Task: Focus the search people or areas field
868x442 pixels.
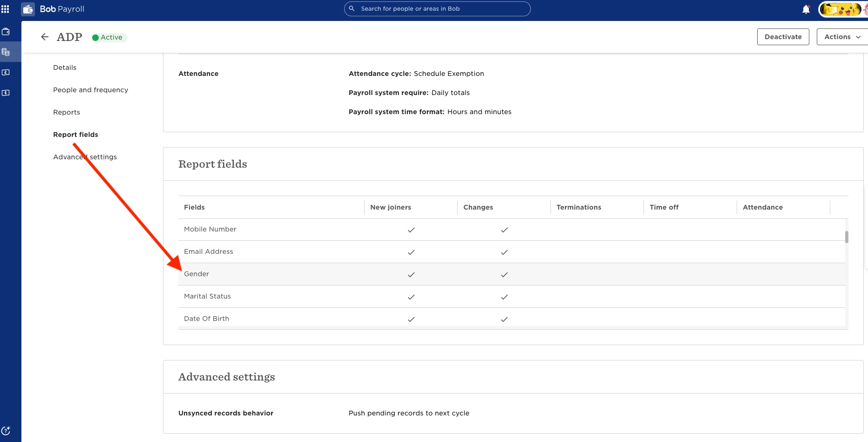Action: pos(437,9)
